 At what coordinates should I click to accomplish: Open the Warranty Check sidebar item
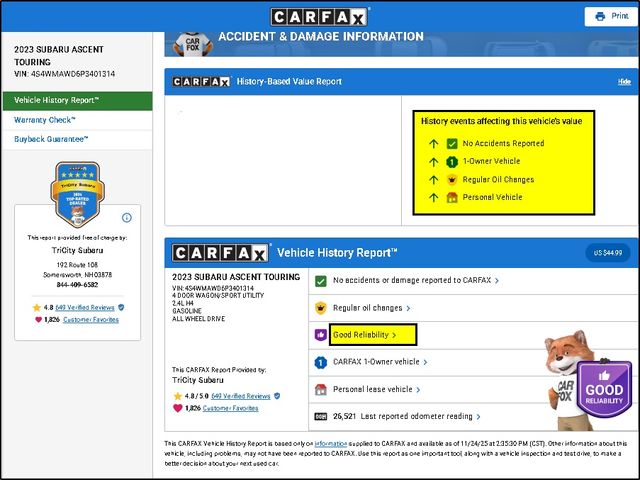(x=44, y=120)
